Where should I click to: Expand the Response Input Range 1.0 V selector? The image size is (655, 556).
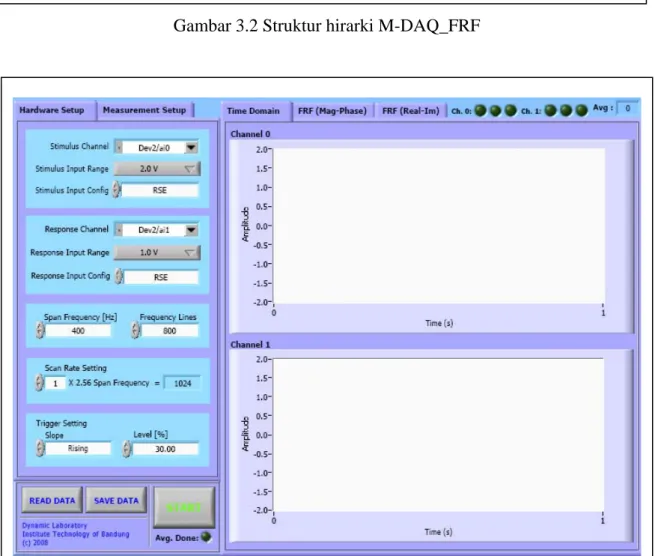click(157, 253)
